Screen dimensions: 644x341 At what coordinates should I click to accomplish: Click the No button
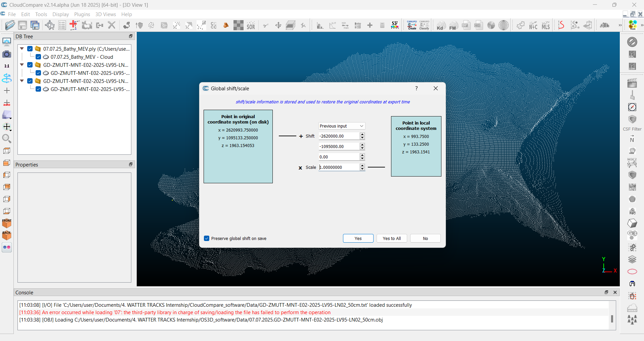pos(425,238)
